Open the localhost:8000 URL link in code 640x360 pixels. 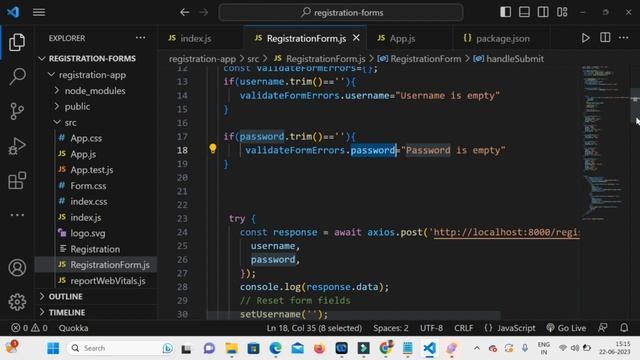click(506, 232)
